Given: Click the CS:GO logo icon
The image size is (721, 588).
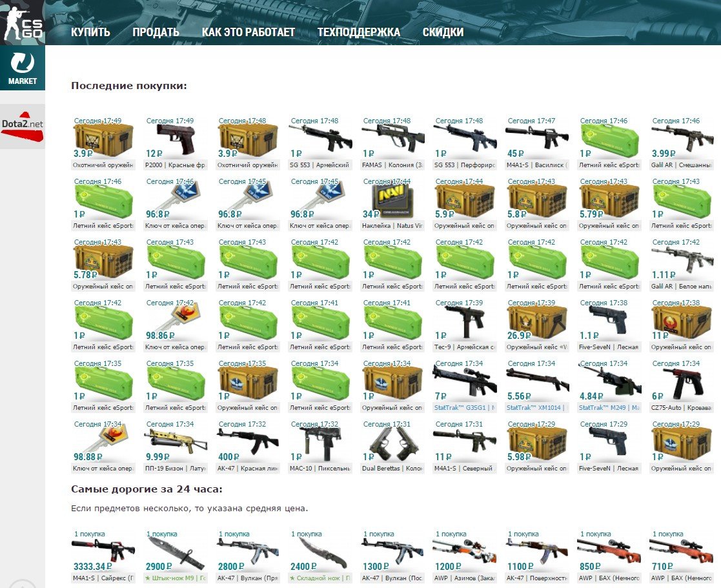Looking at the screenshot, I should click(22, 23).
